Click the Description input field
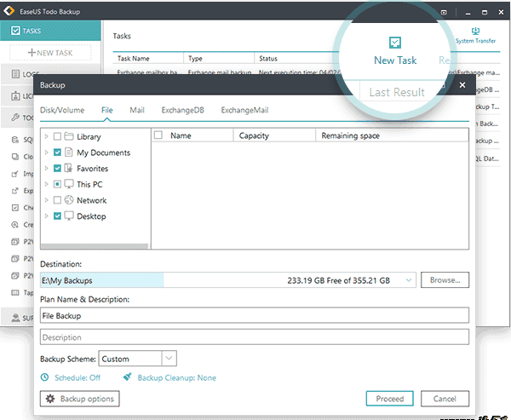Screen dimensions: 511x420 point(254,337)
